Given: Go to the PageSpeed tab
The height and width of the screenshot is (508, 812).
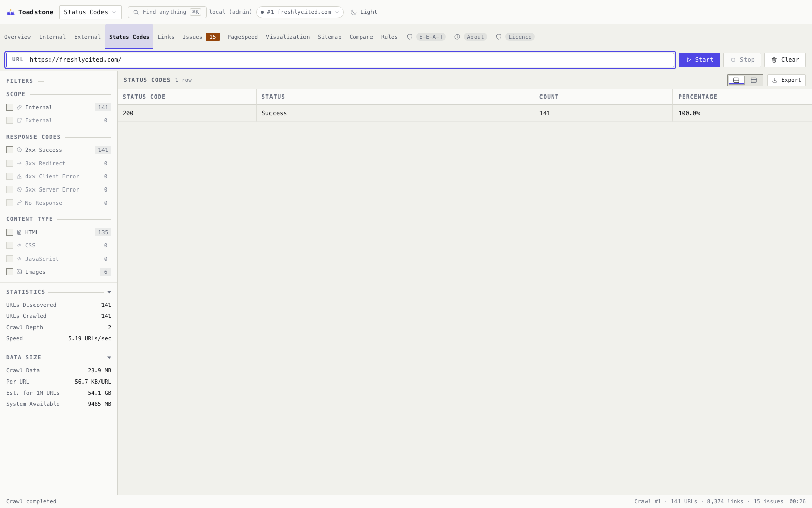Looking at the screenshot, I should pos(243,37).
